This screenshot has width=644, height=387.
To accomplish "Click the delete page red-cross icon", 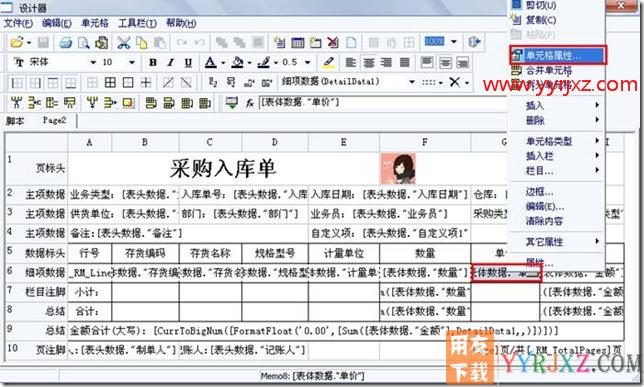I will point(333,42).
